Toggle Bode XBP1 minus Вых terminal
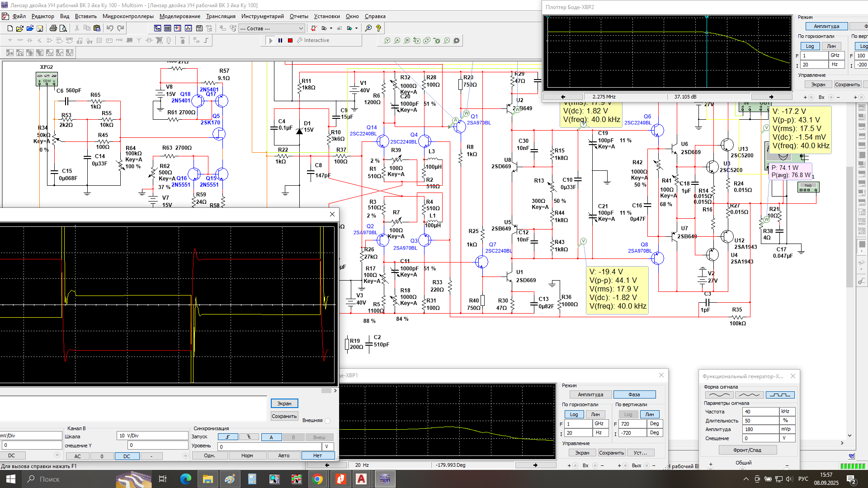 [647, 465]
